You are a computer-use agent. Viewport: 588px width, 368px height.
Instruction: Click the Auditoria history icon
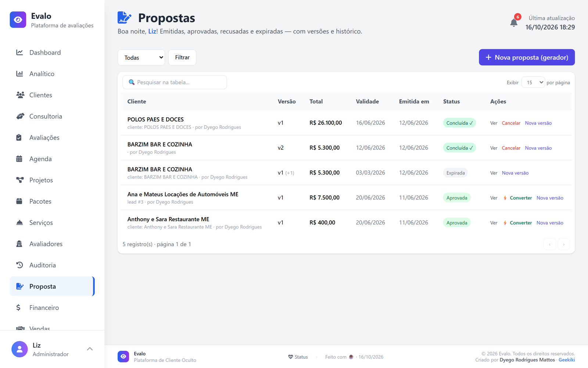coord(19,265)
